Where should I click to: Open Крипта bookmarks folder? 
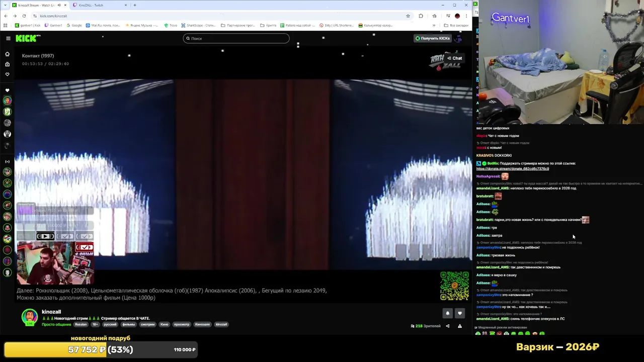coord(268,25)
